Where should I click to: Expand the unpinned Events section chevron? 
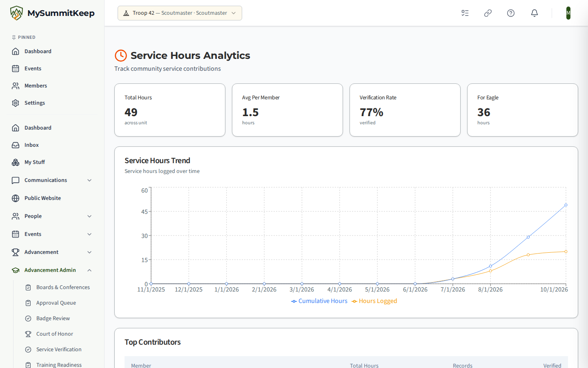(89, 234)
